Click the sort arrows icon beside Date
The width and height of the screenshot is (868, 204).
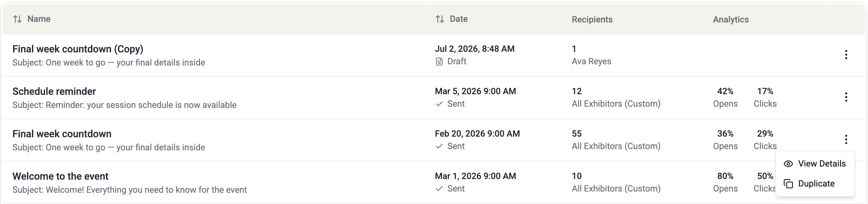(x=440, y=19)
